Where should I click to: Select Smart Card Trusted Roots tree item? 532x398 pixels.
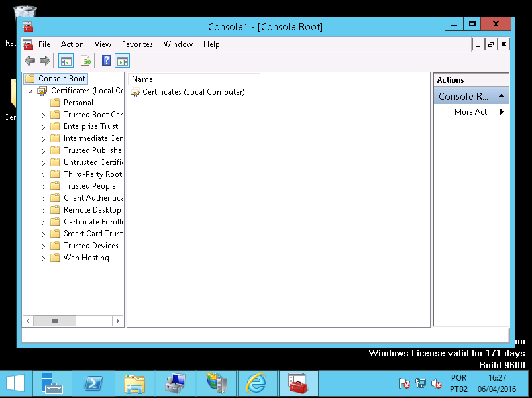coord(93,234)
